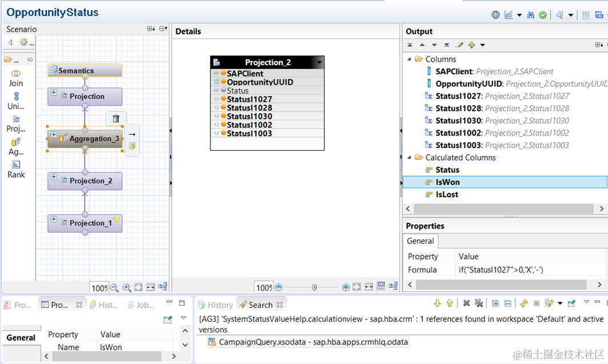Open CampaignQuery.xsodata search result
Screen dimensions: 608x364
click(308, 342)
